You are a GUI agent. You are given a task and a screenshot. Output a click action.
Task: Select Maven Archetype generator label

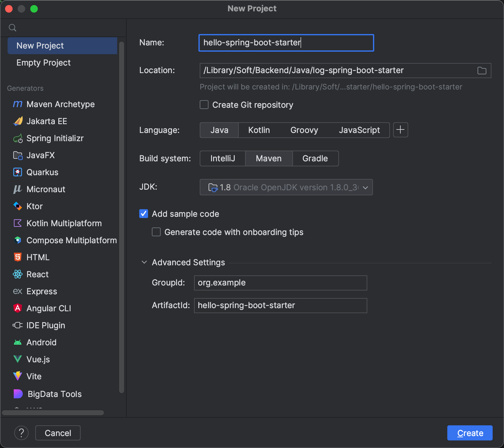pos(60,104)
